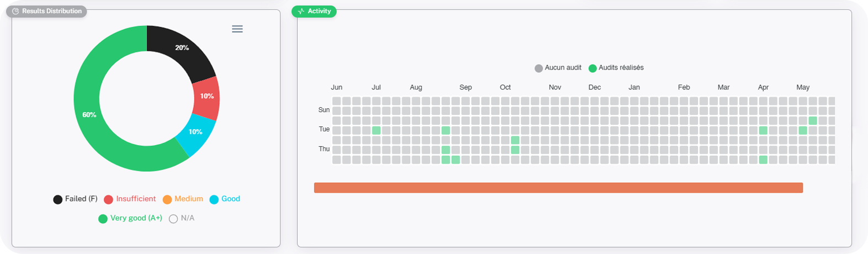Click the pie icon in Results Distribution badge
Screen dimensions: 868x254
15,11
